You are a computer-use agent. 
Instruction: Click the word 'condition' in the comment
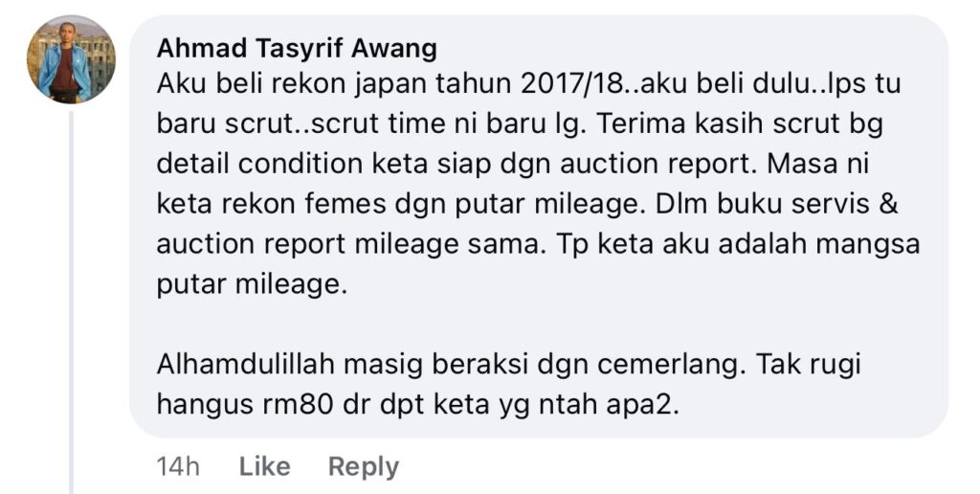pos(301,164)
